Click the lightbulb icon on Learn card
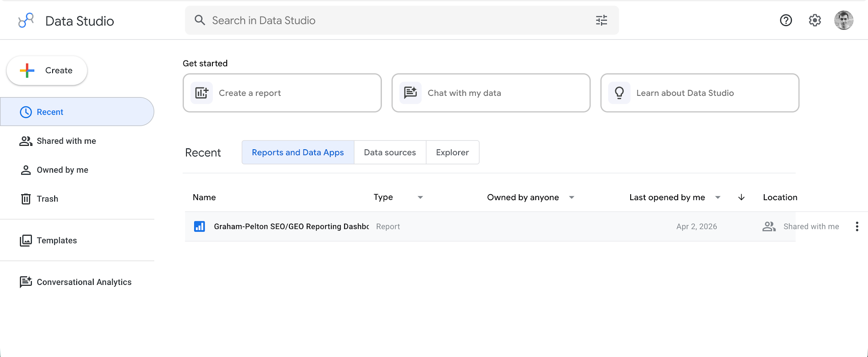Screen dimensions: 868x357 coord(619,93)
